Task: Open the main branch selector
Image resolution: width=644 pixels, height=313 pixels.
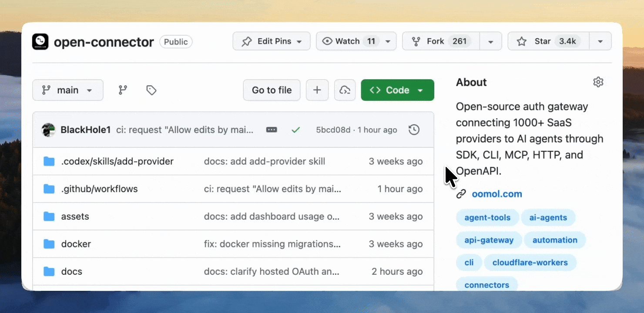Action: pyautogui.click(x=68, y=90)
